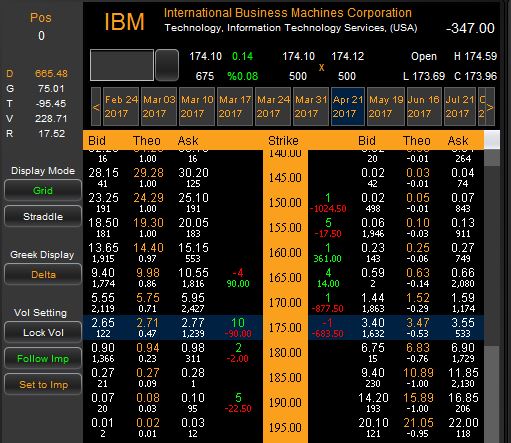
Task: Click the put bid 20.10 at 195 strike
Action: pos(373,423)
